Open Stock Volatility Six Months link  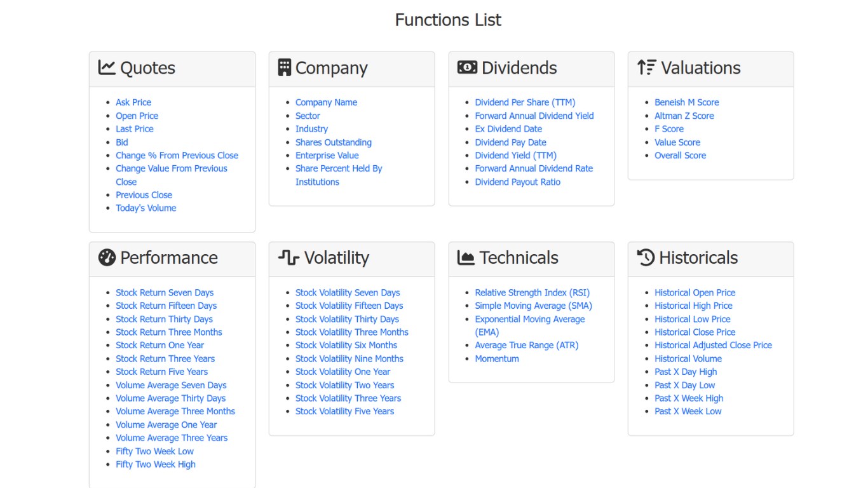pyautogui.click(x=346, y=346)
